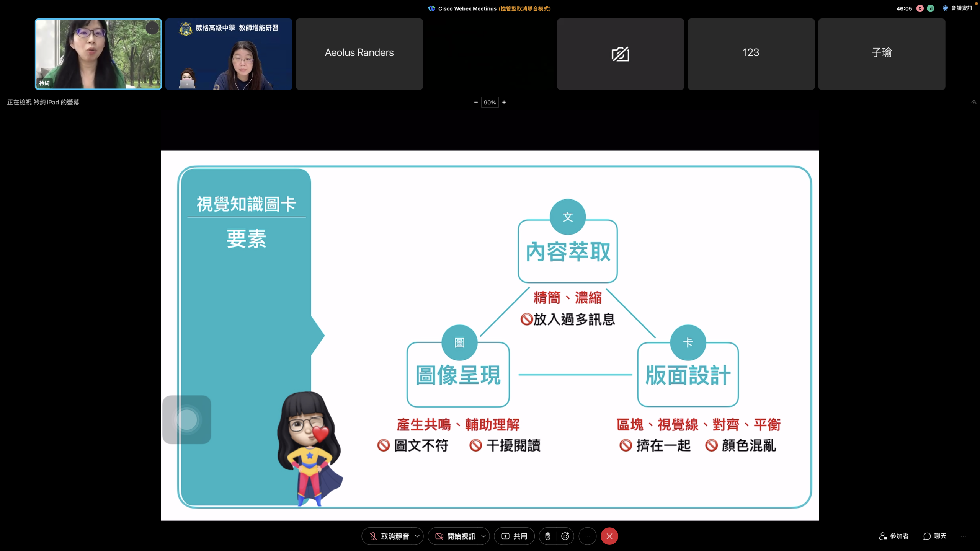
Task: Open the emoji reactions icon
Action: point(565,536)
